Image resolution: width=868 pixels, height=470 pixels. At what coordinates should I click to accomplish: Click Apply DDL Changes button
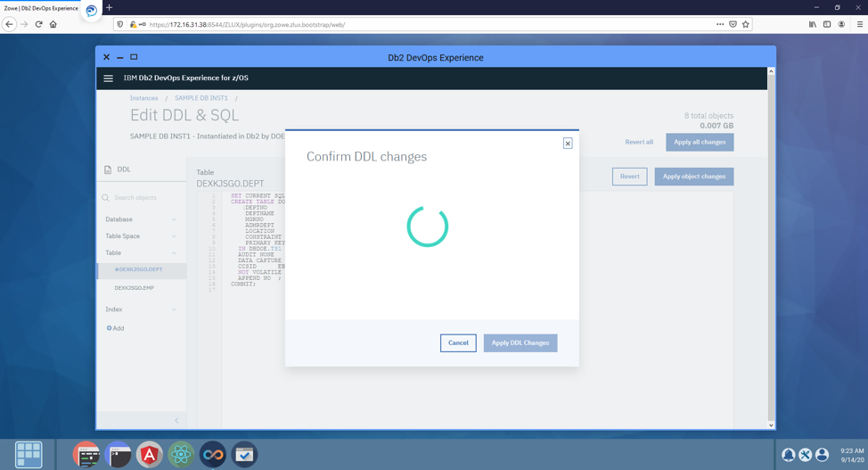click(520, 343)
